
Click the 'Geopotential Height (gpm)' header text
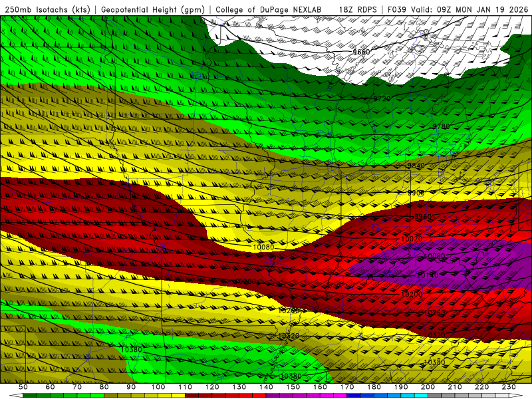153,9
